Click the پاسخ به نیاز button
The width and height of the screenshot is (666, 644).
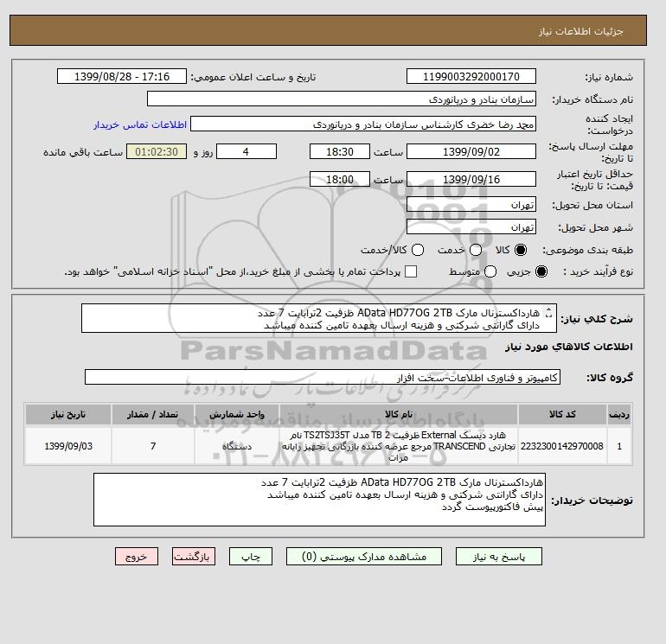[499, 557]
